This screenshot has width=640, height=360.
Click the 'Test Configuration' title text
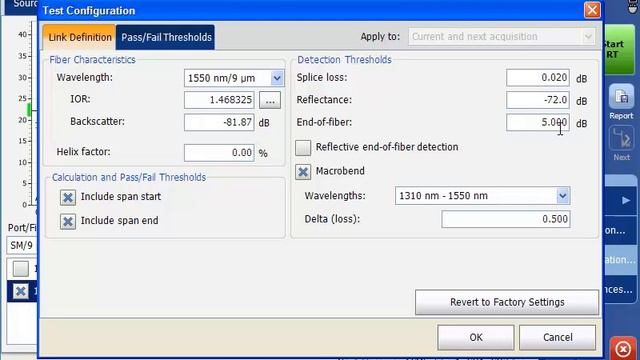click(x=89, y=11)
